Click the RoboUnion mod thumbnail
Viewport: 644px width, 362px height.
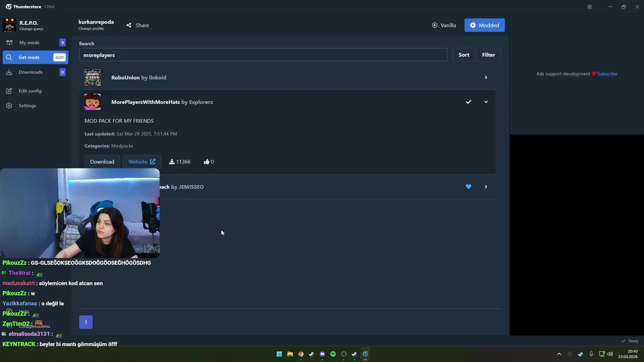[93, 77]
